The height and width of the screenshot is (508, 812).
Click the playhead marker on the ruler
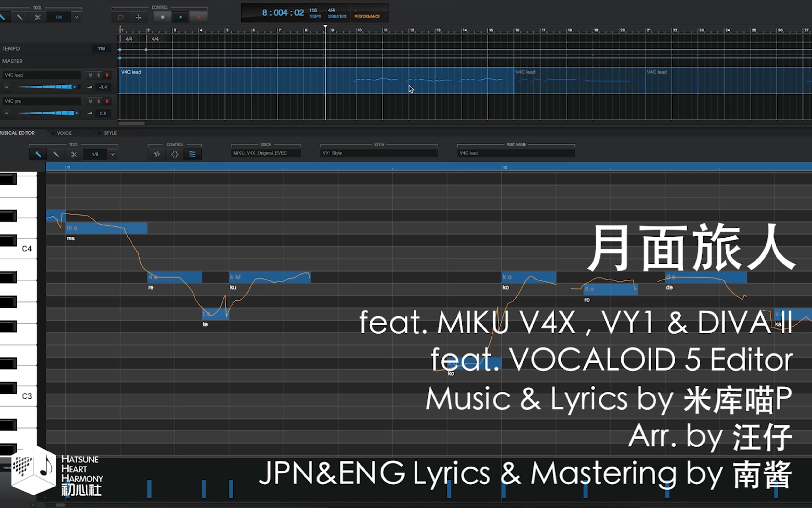(325, 27)
